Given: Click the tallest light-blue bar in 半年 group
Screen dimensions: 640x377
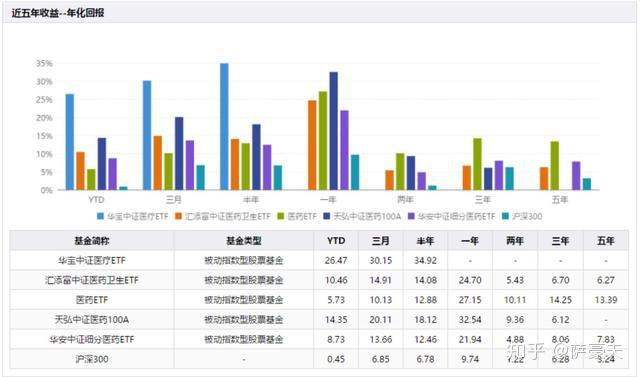Looking at the screenshot, I should coord(224,126).
